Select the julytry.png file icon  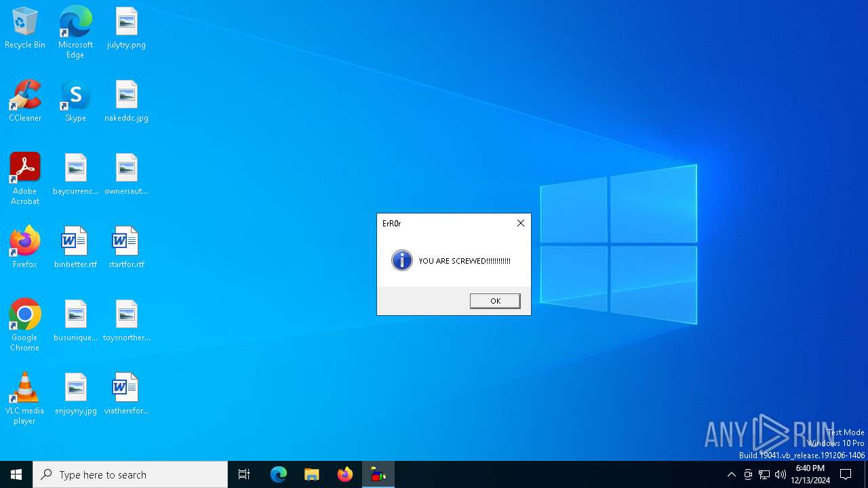click(x=126, y=28)
